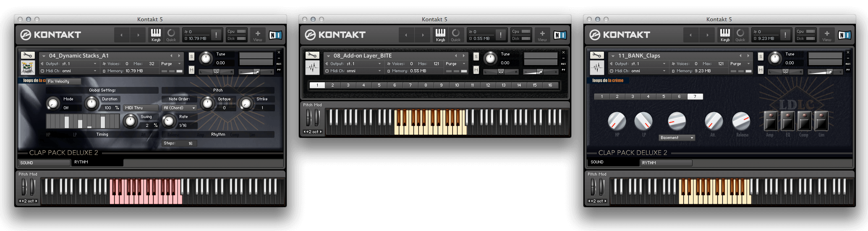
Task: Click the PV button in left window
Action: coord(279,70)
